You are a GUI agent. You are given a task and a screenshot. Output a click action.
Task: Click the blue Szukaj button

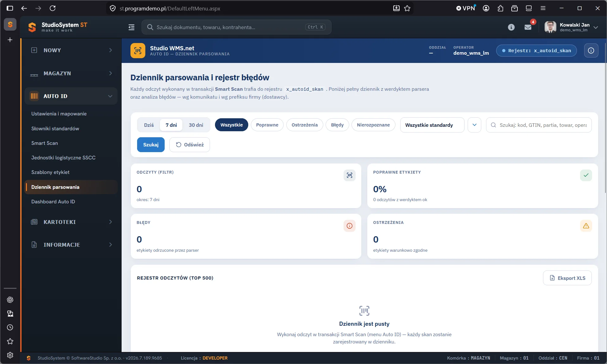(x=151, y=145)
